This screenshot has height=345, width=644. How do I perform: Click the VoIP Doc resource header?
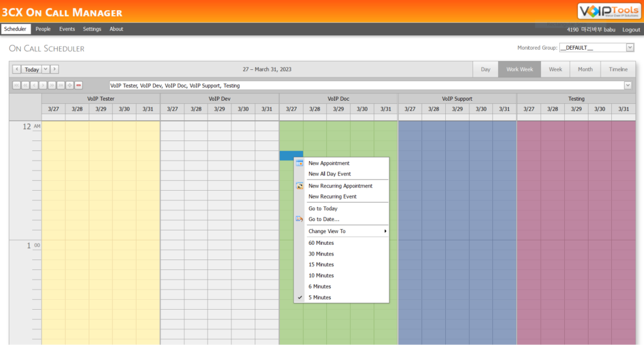tap(338, 99)
